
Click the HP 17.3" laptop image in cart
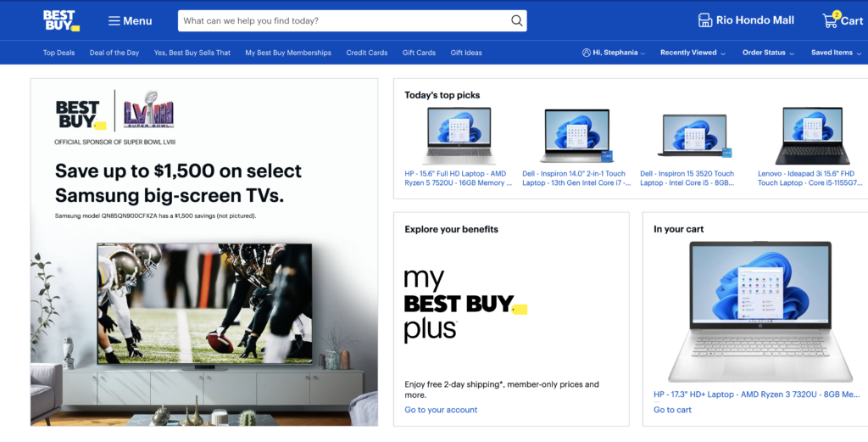[760, 312]
